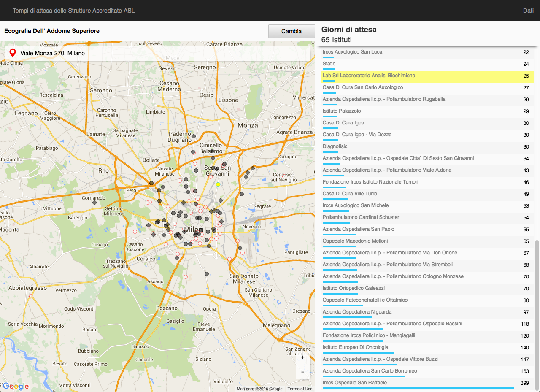Select Irccs Auxologico San Luca row
Image resolution: width=540 pixels, height=392 pixels.
click(428, 53)
